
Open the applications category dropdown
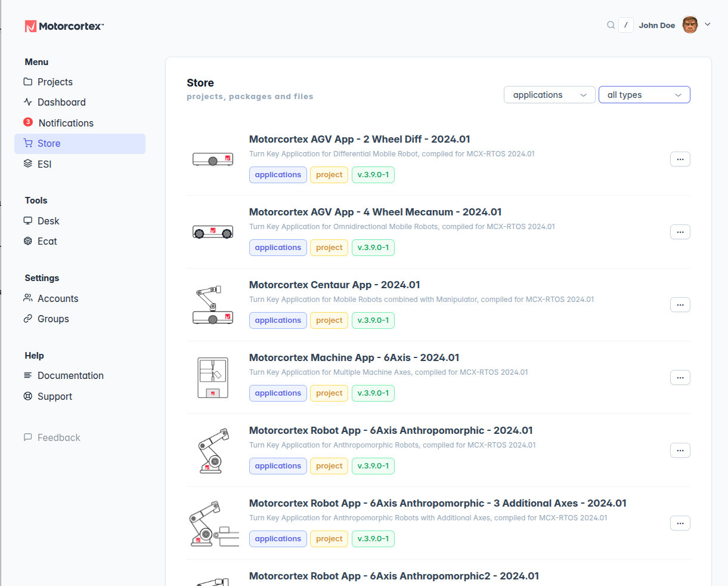(x=549, y=95)
